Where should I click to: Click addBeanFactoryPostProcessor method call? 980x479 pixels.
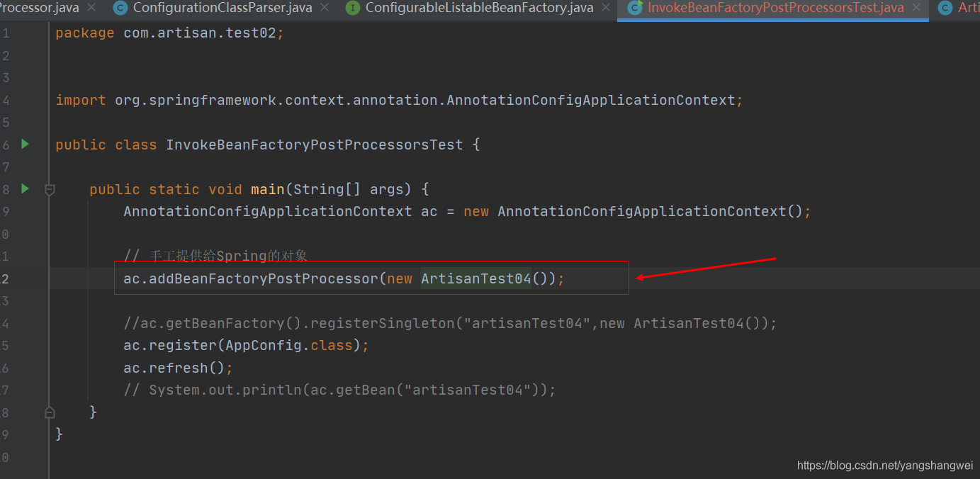(x=263, y=278)
